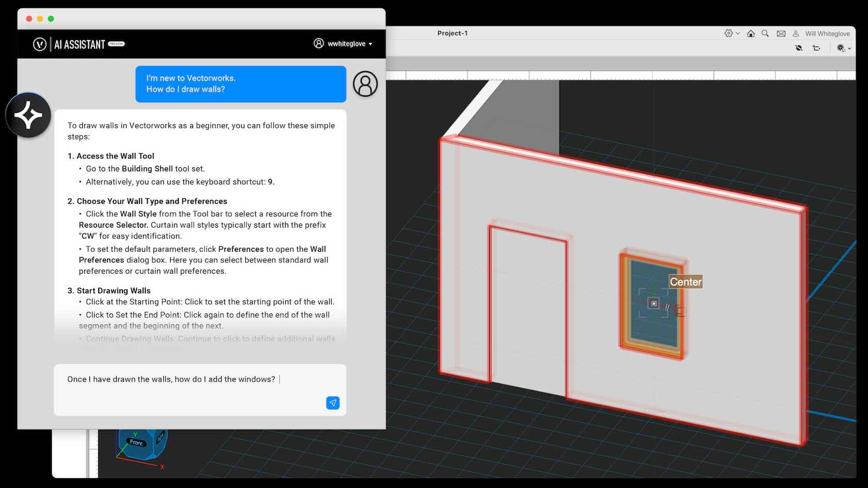Viewport: 868px width, 488px height.
Task: Click the account profile icon in assistant header
Action: click(x=319, y=43)
